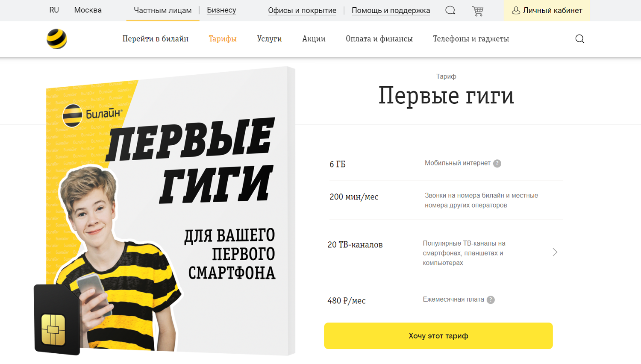Click the 200 мин/мес text

coord(354,197)
